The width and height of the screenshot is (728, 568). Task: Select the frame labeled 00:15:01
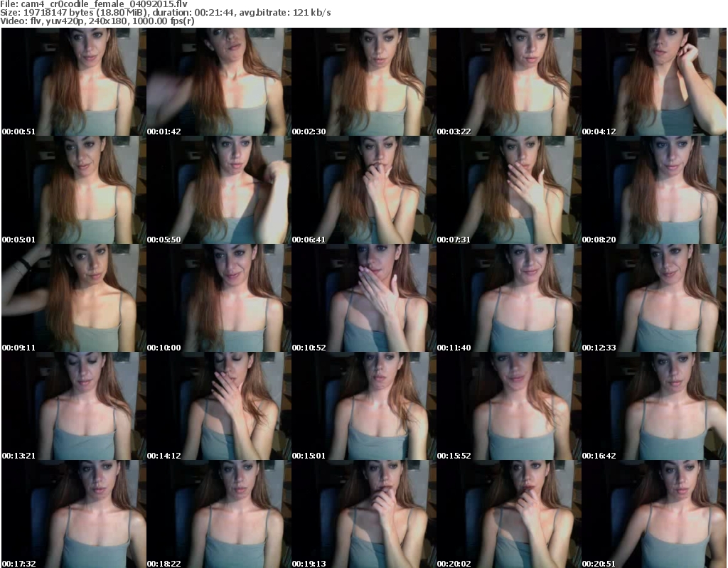pos(363,406)
